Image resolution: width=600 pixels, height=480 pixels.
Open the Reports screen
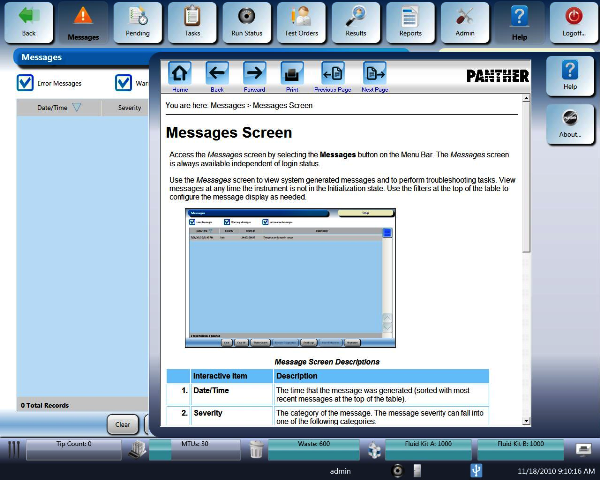coord(410,22)
